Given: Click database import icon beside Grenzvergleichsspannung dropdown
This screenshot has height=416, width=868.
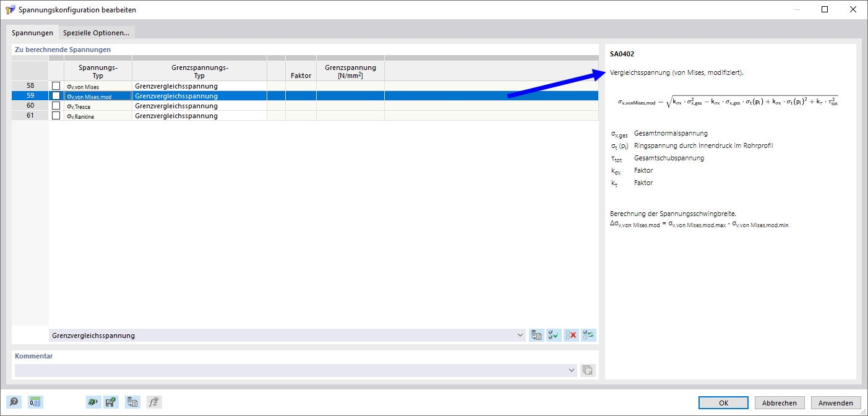Looking at the screenshot, I should [536, 336].
